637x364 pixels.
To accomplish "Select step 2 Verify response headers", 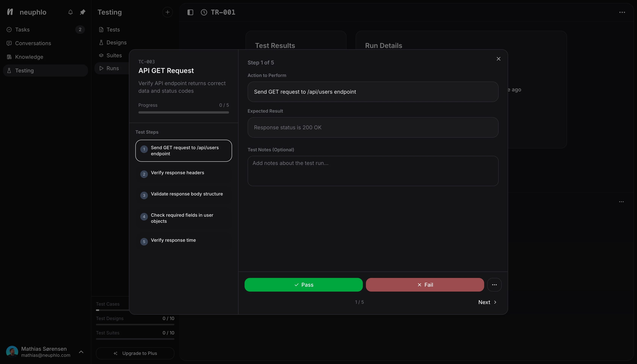I will (184, 173).
